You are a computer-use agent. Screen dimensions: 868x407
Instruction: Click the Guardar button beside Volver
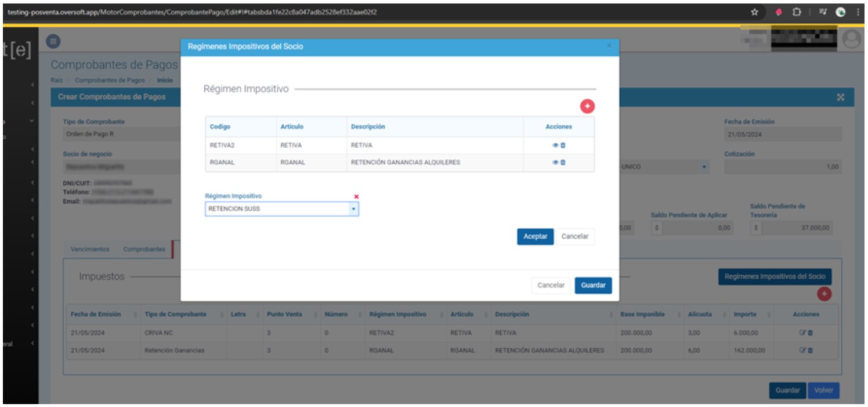coord(788,390)
